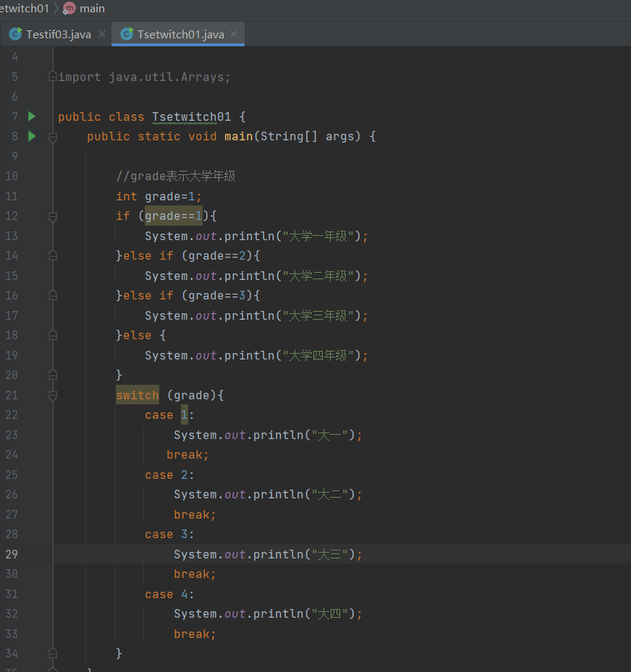Fold the if block on line 12
Screen dimensions: 631x672
(x=53, y=217)
